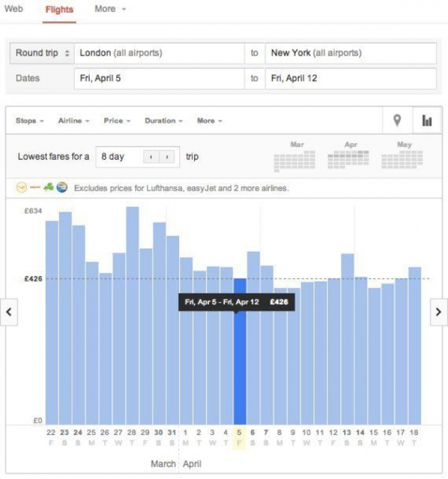Expand the Airline filter dropdown
The width and height of the screenshot is (448, 479).
73,121
